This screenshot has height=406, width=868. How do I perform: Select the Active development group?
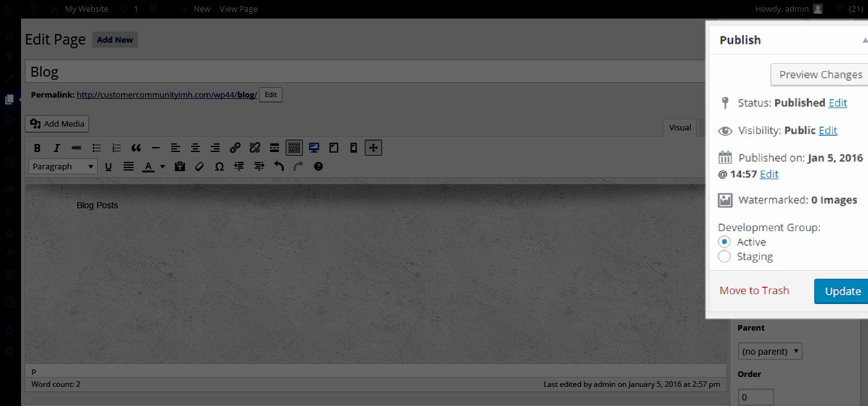[x=725, y=242]
